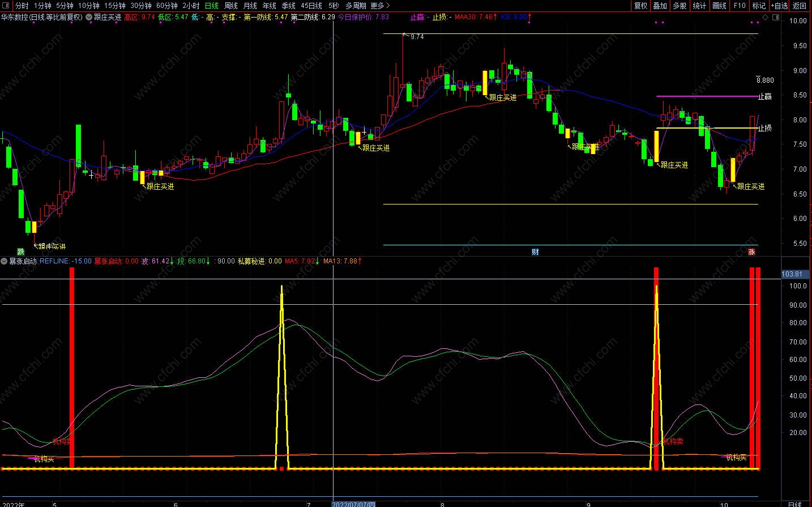This screenshot has height=507, width=812.
Task: Click the 今日保护价: 7.83 readout
Action: (364, 17)
